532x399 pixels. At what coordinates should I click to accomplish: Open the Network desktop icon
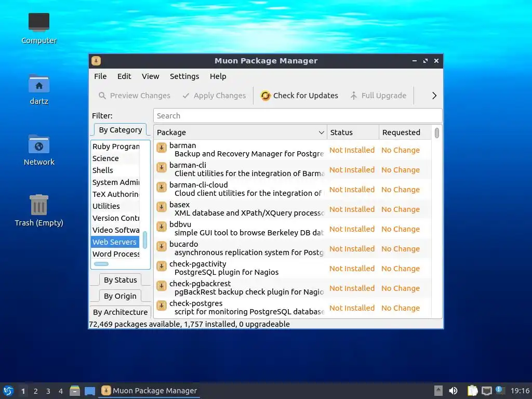[38, 150]
